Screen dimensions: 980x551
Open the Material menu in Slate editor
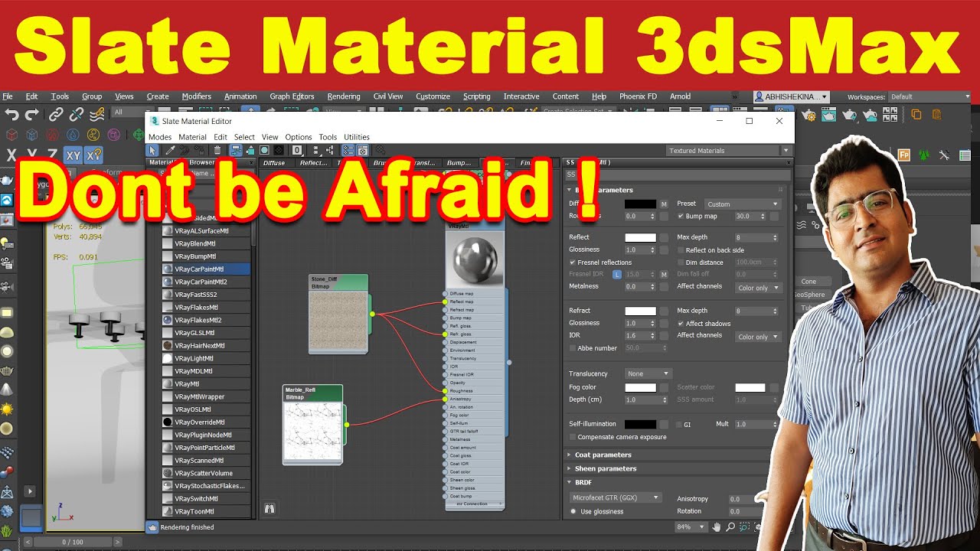(192, 137)
